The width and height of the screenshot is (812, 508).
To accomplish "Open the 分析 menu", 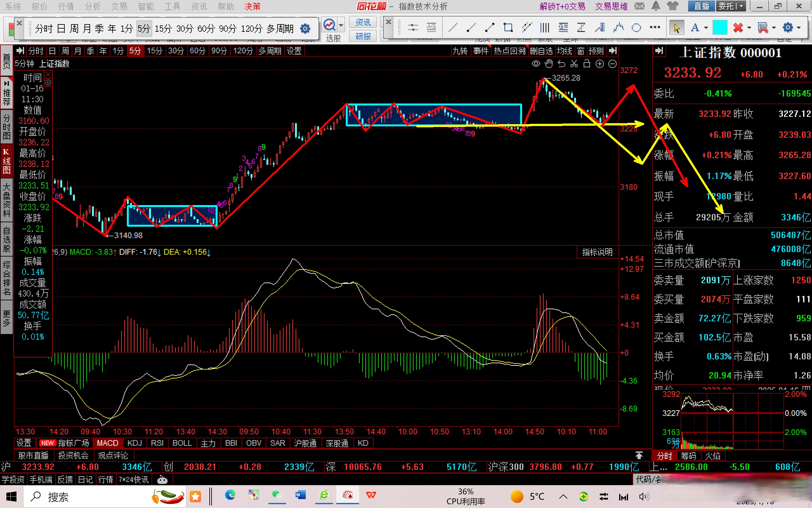I will [92, 6].
